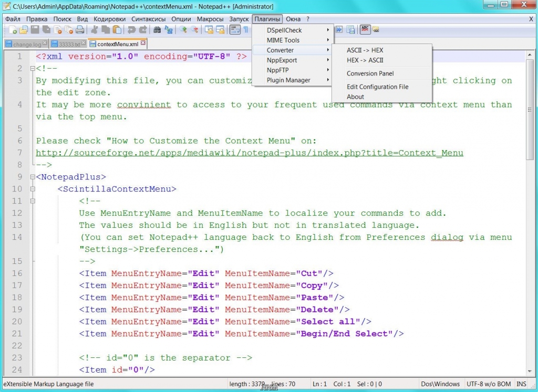Toggle the ABC spell check toolbar button
The width and height of the screenshot is (538, 392).
[x=364, y=30]
